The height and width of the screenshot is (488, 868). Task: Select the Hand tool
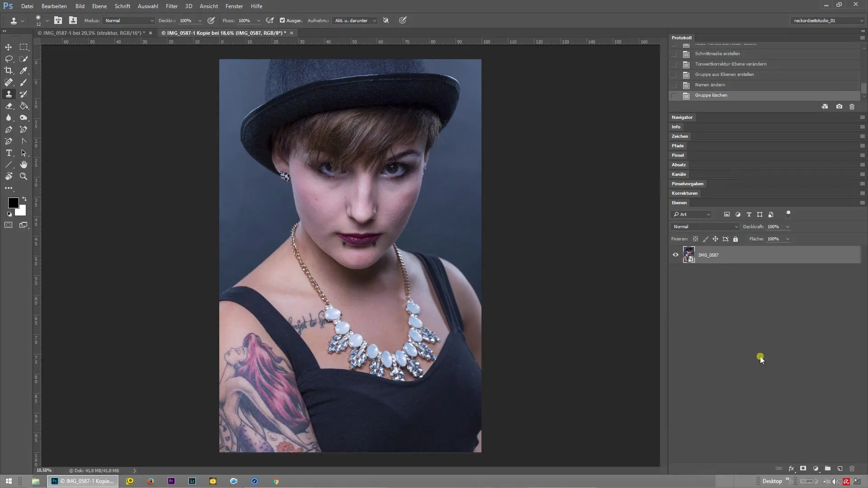point(24,164)
